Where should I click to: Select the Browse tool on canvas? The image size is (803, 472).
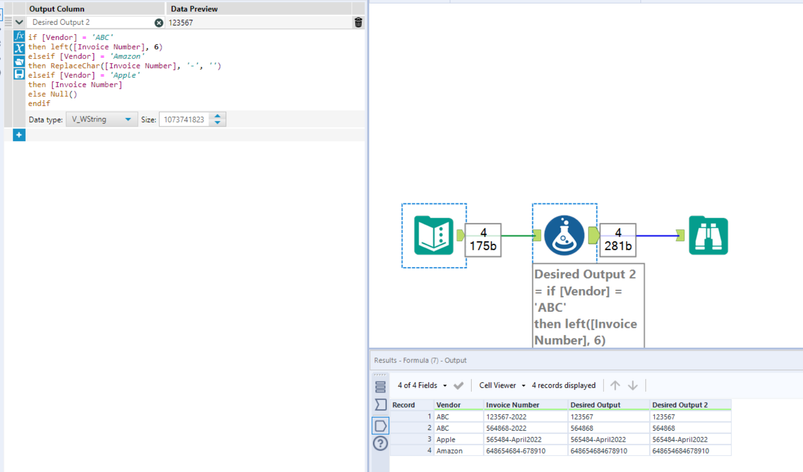[x=708, y=235]
